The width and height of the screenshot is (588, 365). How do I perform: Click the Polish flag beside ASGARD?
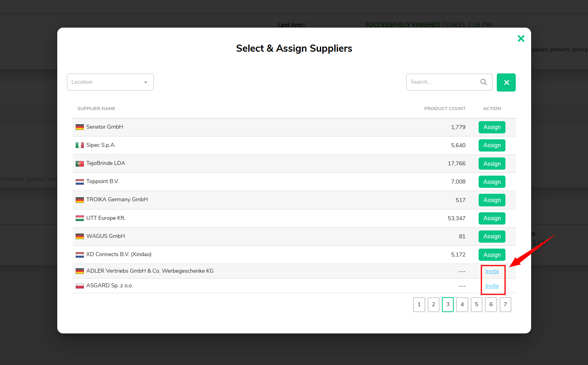(80, 286)
